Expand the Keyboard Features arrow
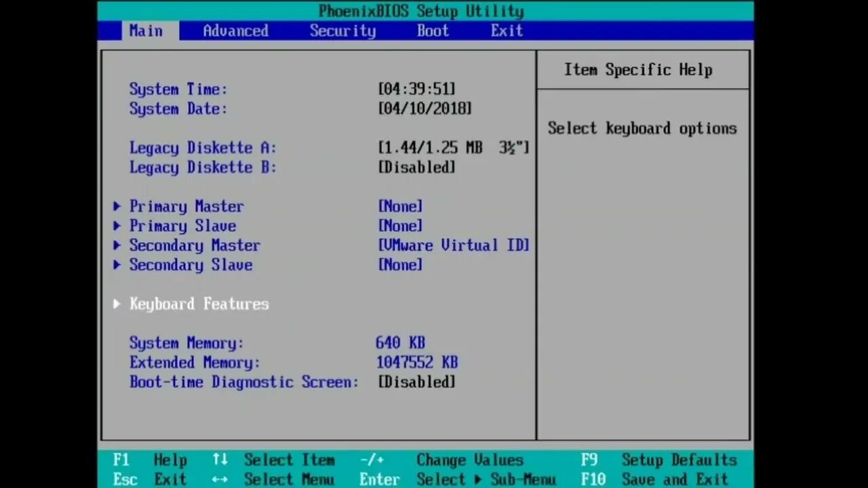 pos(117,304)
